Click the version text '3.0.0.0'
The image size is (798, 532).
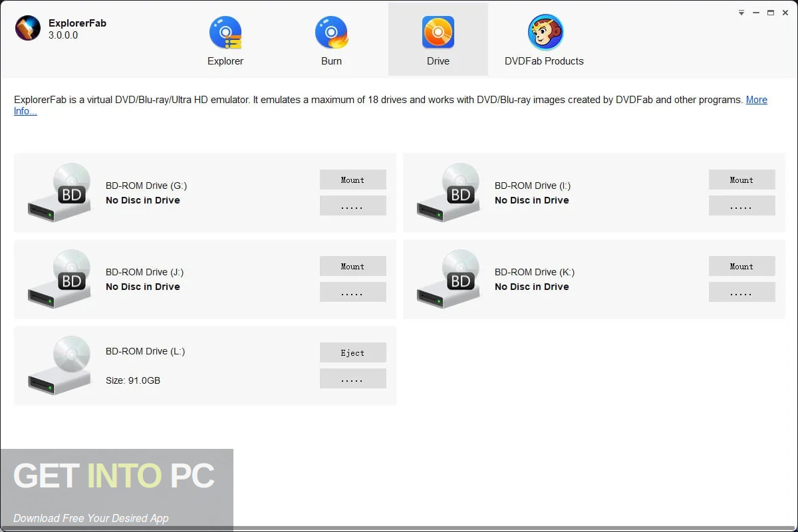[63, 35]
